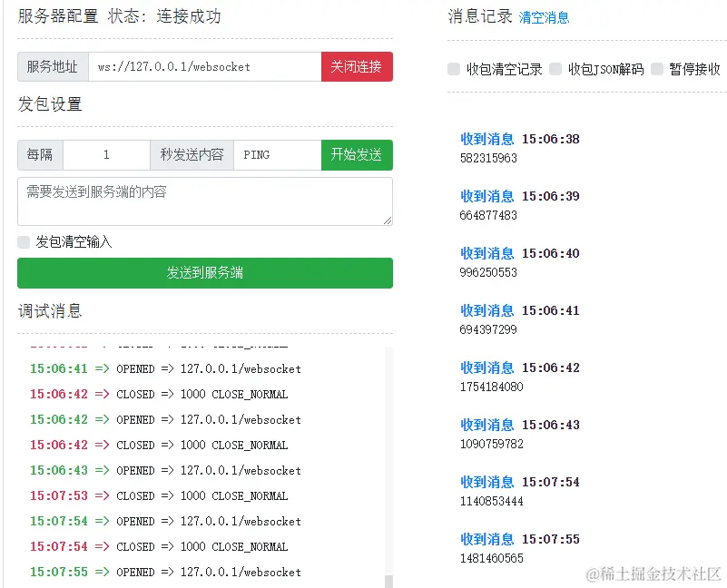This screenshot has width=727, height=588.
Task: Click the 收到消息 15:06:40 header
Action: coord(520,253)
